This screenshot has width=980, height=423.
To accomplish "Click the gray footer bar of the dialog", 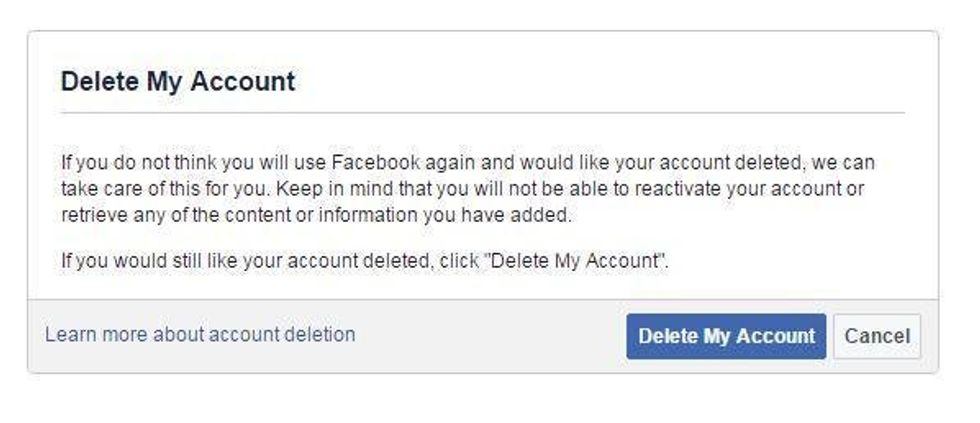I will coord(482,336).
